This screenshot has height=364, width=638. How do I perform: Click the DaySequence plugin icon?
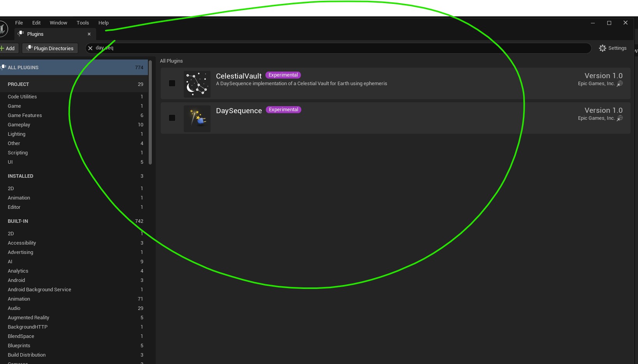(197, 119)
